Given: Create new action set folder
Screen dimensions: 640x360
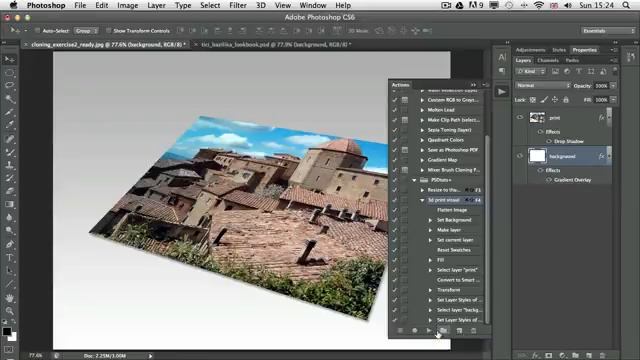Looking at the screenshot, I should point(443,331).
